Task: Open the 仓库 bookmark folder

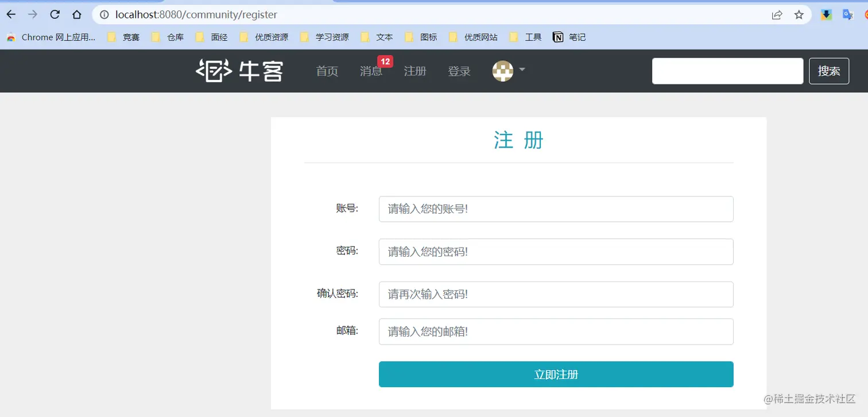Action: click(x=168, y=37)
